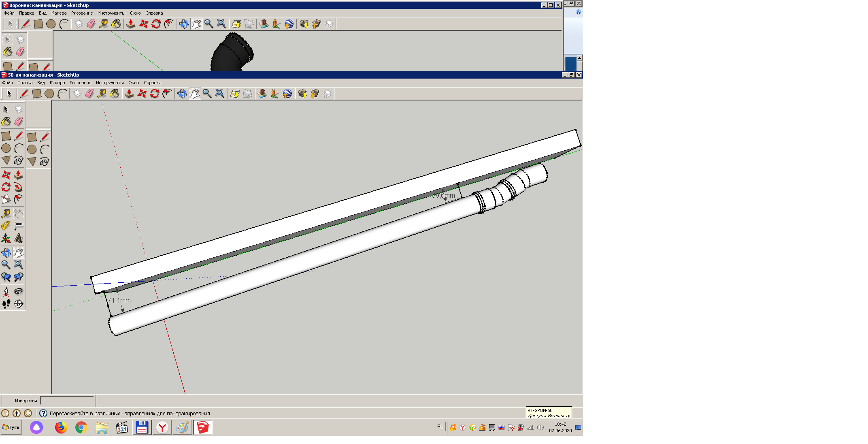Choose the Walk footprints tool
Image resolution: width=868 pixels, height=444 pixels.
tap(6, 304)
